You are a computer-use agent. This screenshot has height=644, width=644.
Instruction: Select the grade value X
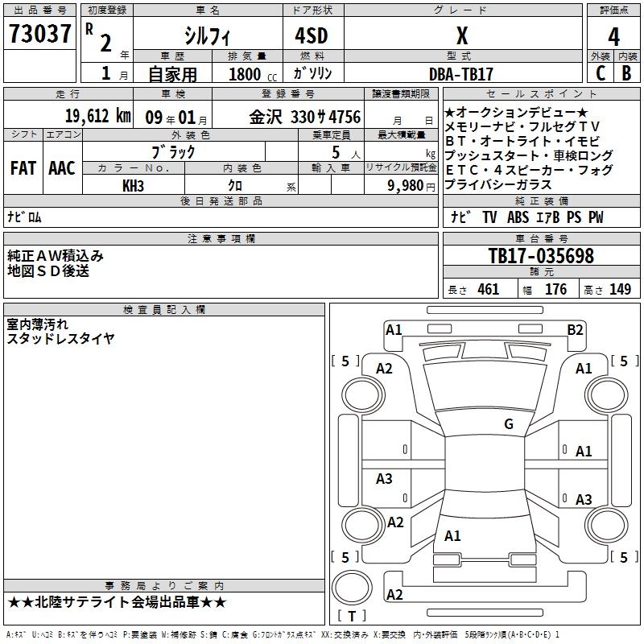click(462, 35)
